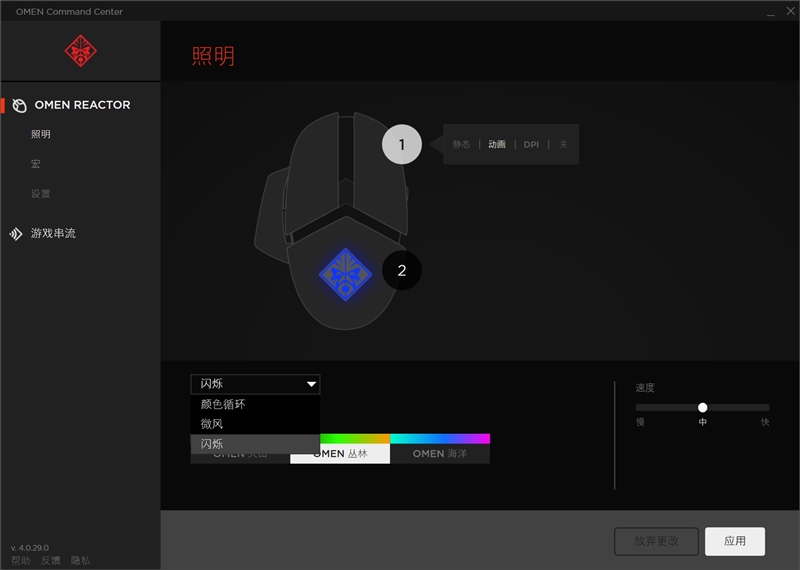Choose 颜色循环 from dropdown list
This screenshot has height=570, width=800.
pos(255,404)
